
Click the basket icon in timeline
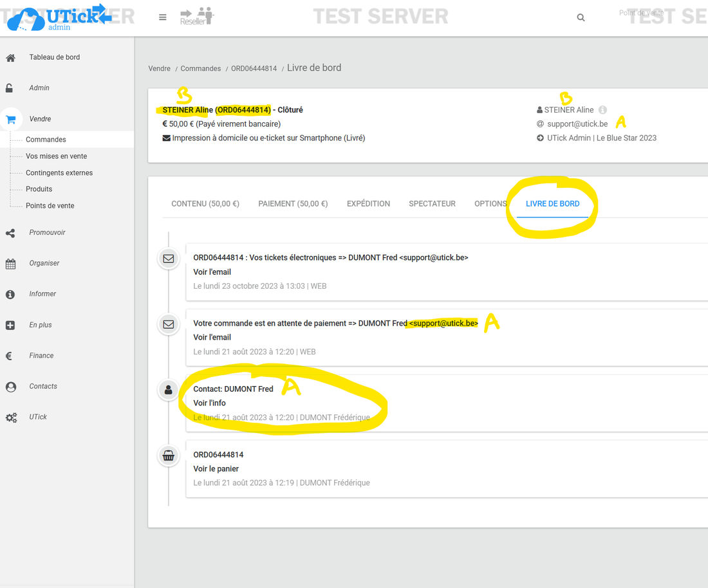[x=169, y=455]
